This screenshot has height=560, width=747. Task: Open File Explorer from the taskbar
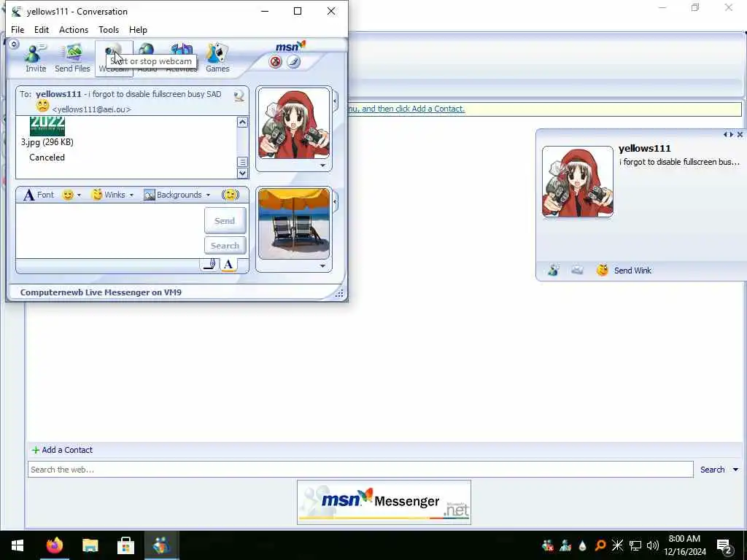pyautogui.click(x=90, y=545)
